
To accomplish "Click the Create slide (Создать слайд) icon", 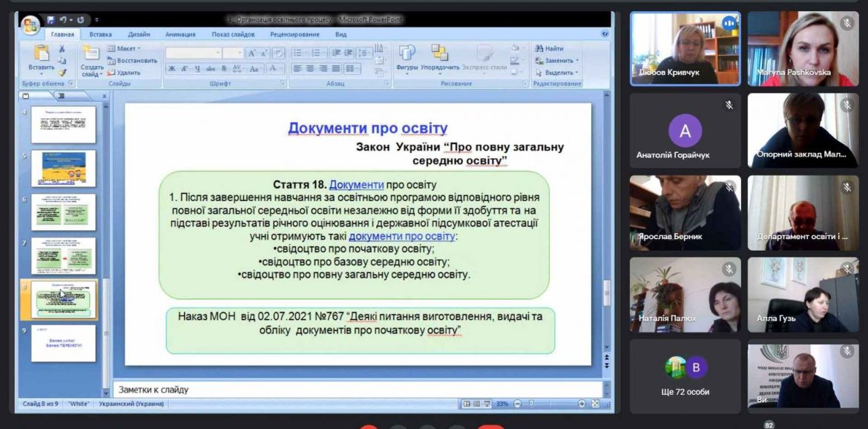I will [x=91, y=54].
